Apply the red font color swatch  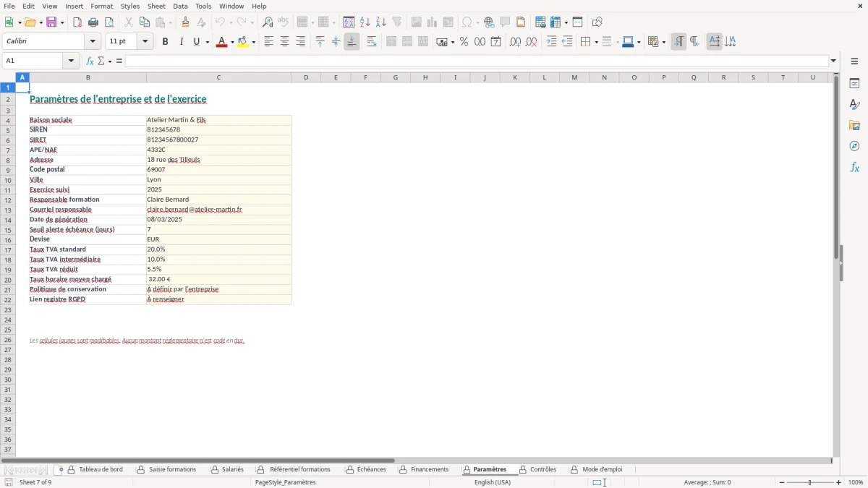(x=221, y=42)
